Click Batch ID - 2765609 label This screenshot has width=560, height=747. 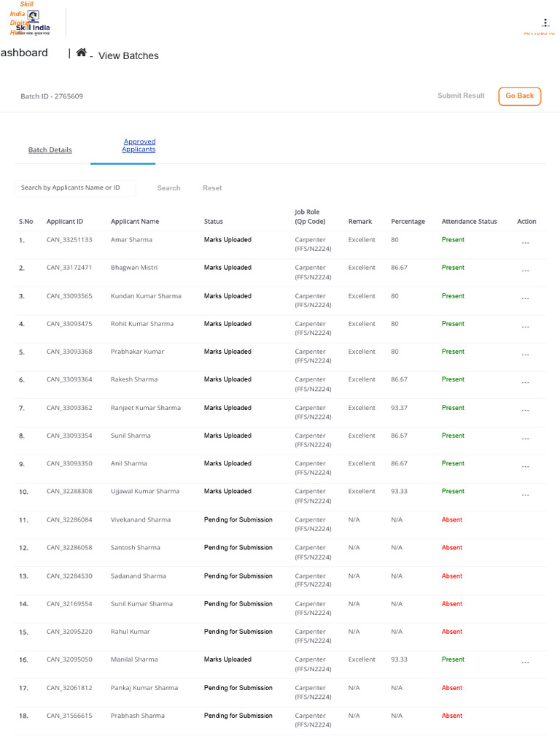pos(52,96)
